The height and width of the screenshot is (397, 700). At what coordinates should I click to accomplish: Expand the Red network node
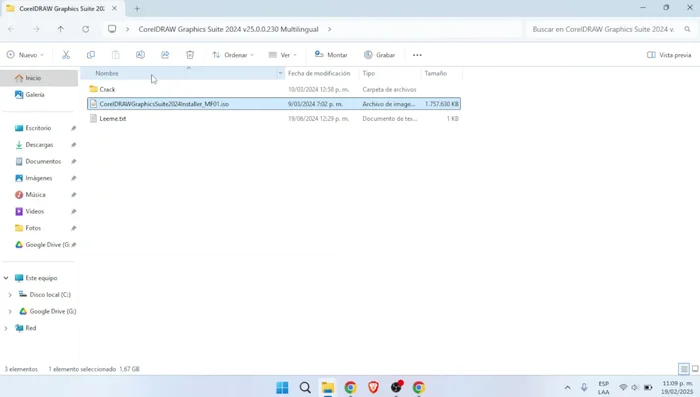pos(6,328)
